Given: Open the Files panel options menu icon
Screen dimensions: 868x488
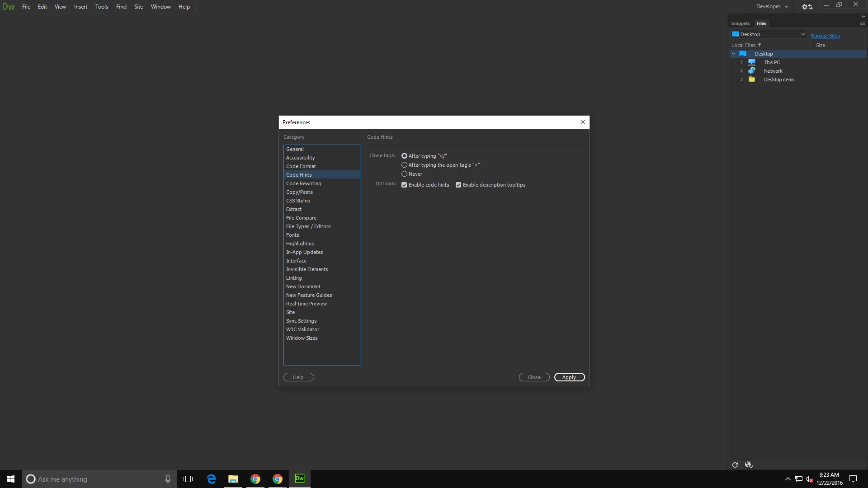Looking at the screenshot, I should [x=862, y=23].
